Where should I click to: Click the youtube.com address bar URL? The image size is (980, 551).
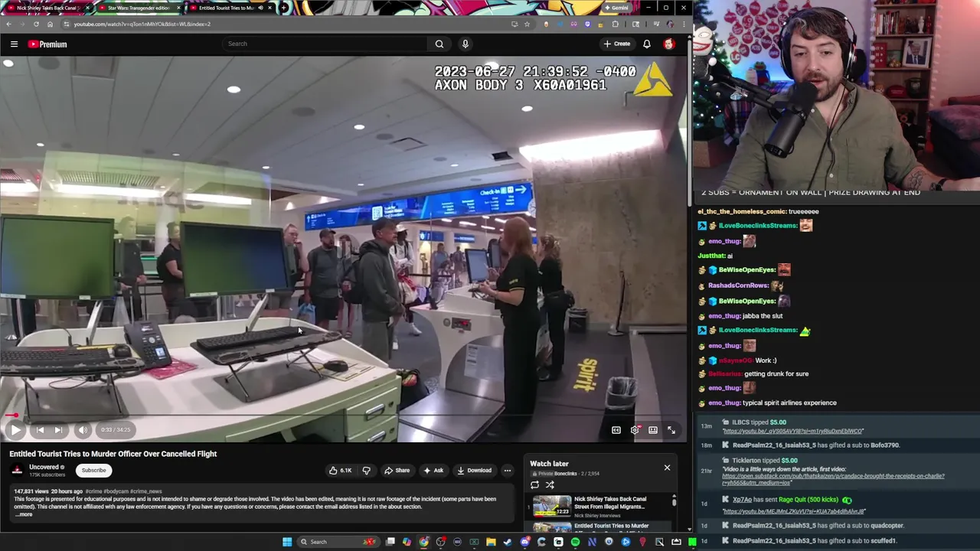click(142, 24)
